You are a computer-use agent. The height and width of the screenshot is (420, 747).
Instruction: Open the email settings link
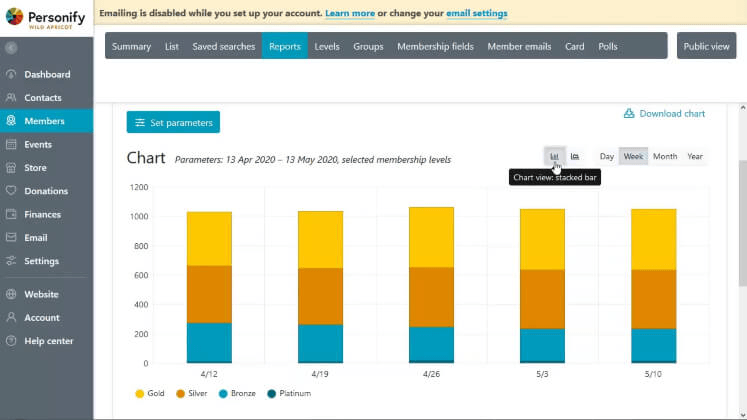coord(477,13)
